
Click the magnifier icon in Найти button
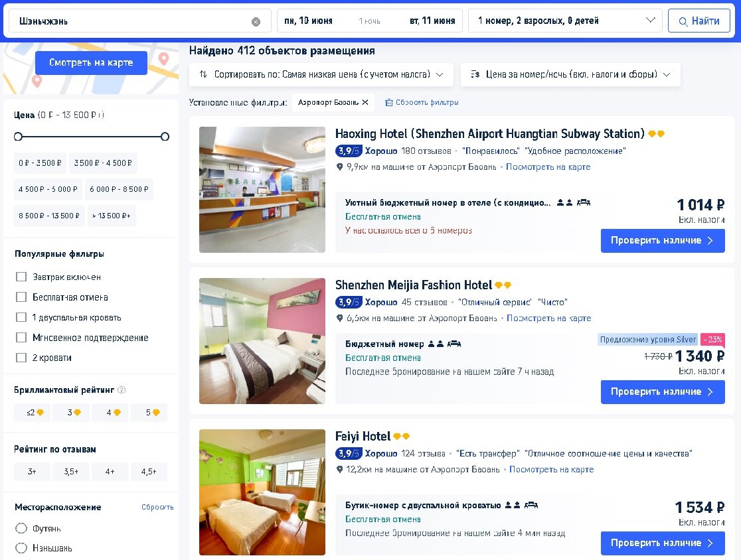[683, 21]
